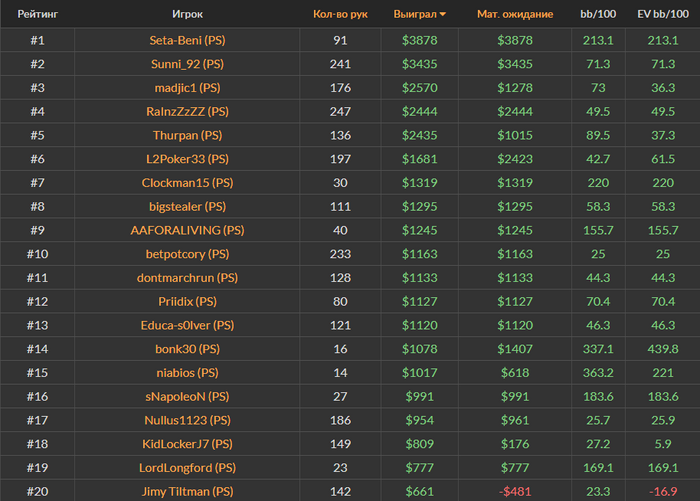This screenshot has width=700, height=501.
Task: Click bigstealer (PS) player name
Action: [x=187, y=206]
